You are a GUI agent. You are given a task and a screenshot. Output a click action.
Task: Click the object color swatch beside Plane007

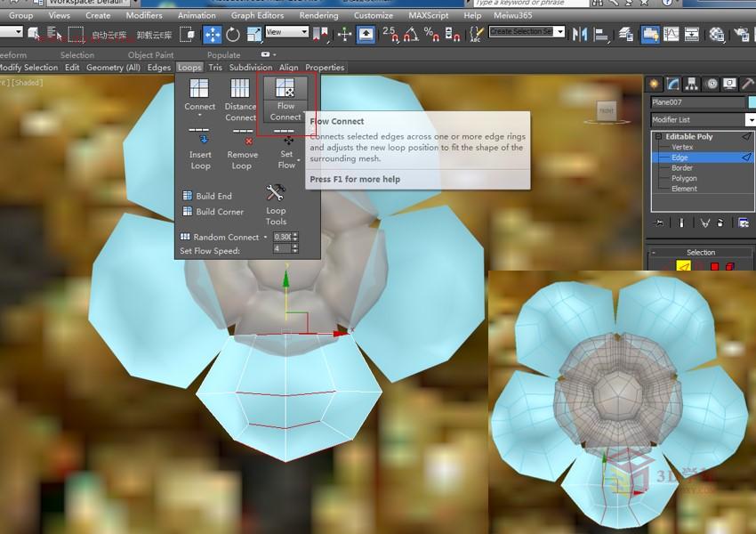(752, 102)
